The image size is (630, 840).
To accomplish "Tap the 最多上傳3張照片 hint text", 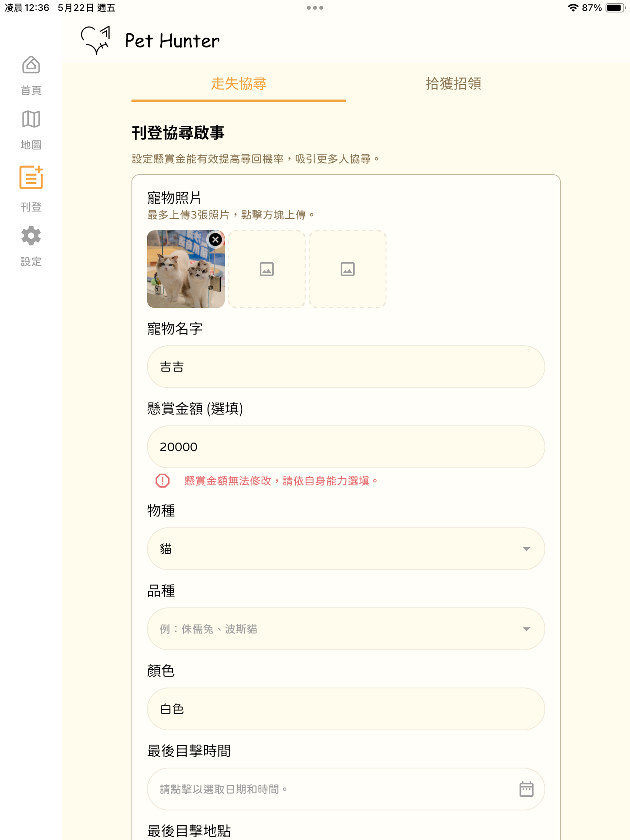I will [231, 215].
